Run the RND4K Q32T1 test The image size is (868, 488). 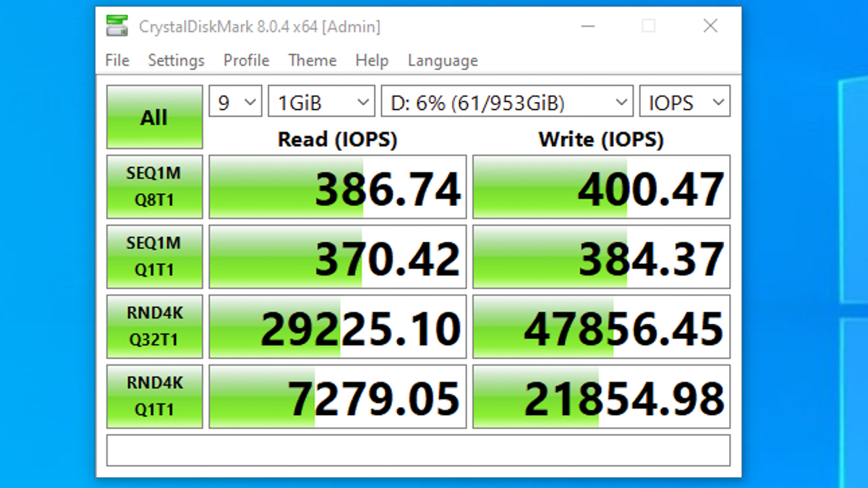point(154,326)
